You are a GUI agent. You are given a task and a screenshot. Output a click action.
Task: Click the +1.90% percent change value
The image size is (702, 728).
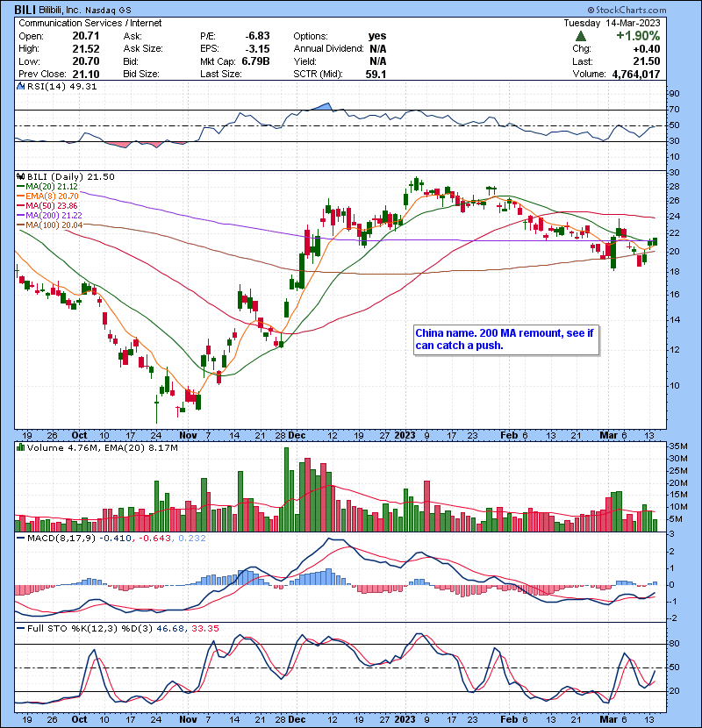638,36
